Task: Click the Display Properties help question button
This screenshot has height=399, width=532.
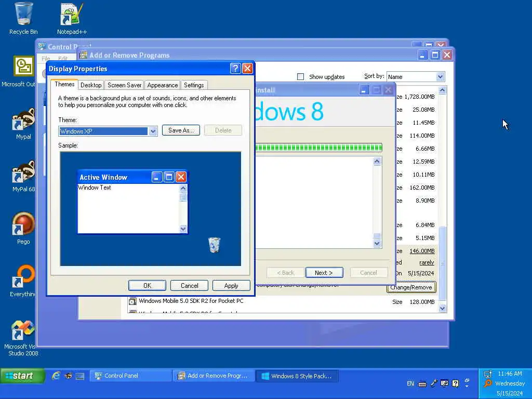Action: [235, 69]
